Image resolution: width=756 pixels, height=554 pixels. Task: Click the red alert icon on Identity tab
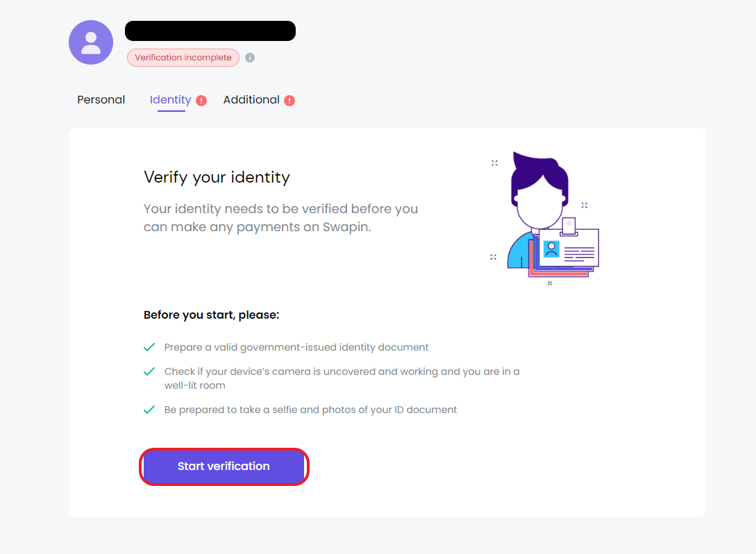(x=201, y=100)
